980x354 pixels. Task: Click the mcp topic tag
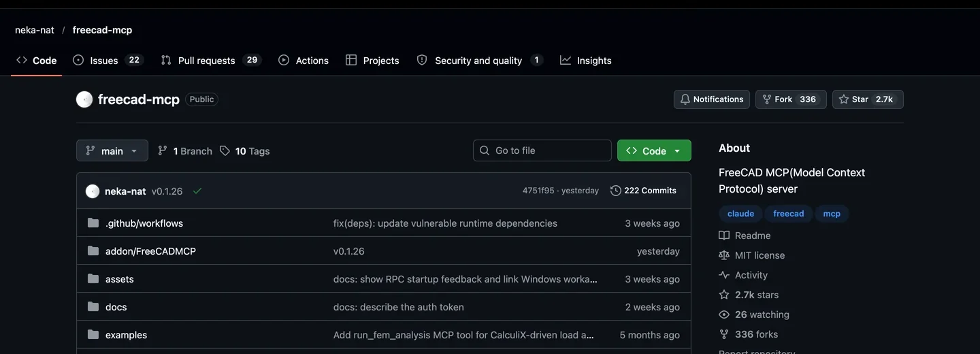[832, 214]
